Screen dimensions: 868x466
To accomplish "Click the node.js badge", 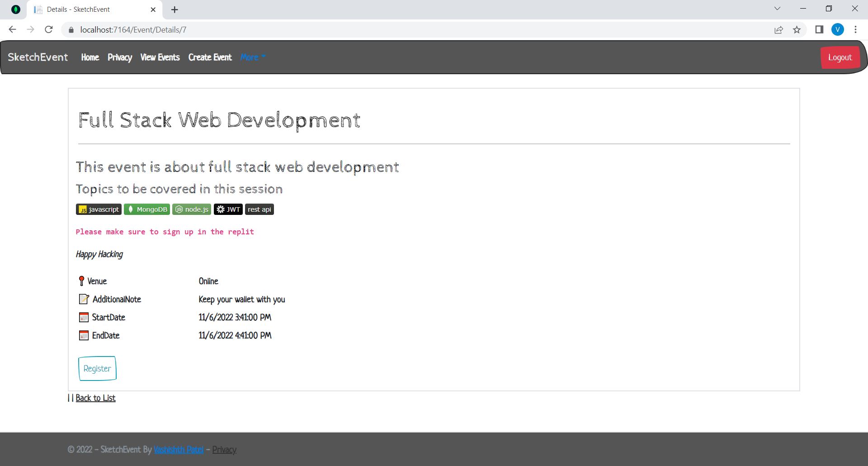I will [x=192, y=209].
